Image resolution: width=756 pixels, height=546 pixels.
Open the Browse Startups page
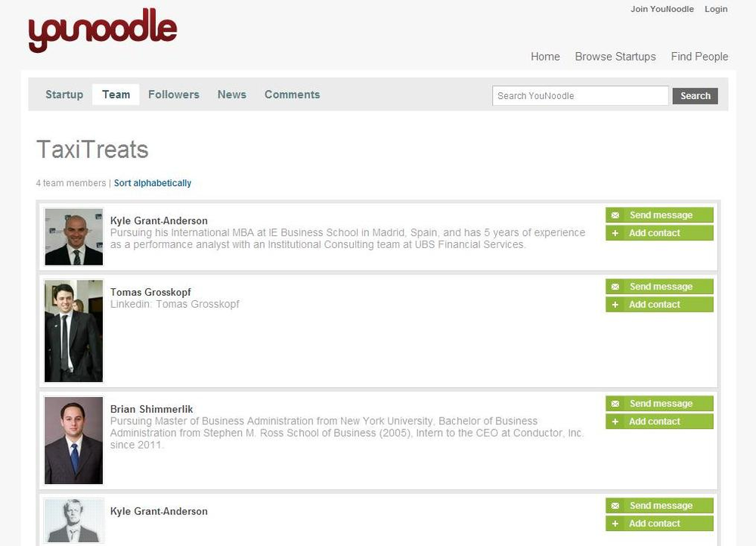(615, 57)
